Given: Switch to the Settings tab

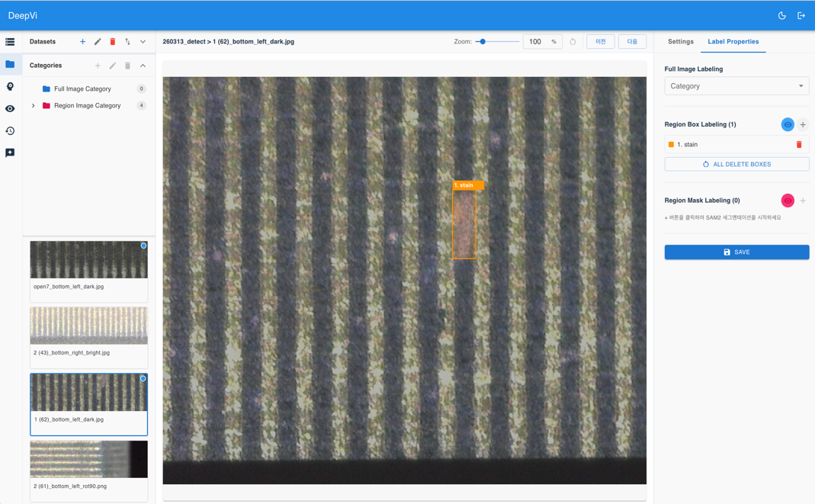Looking at the screenshot, I should coord(680,42).
